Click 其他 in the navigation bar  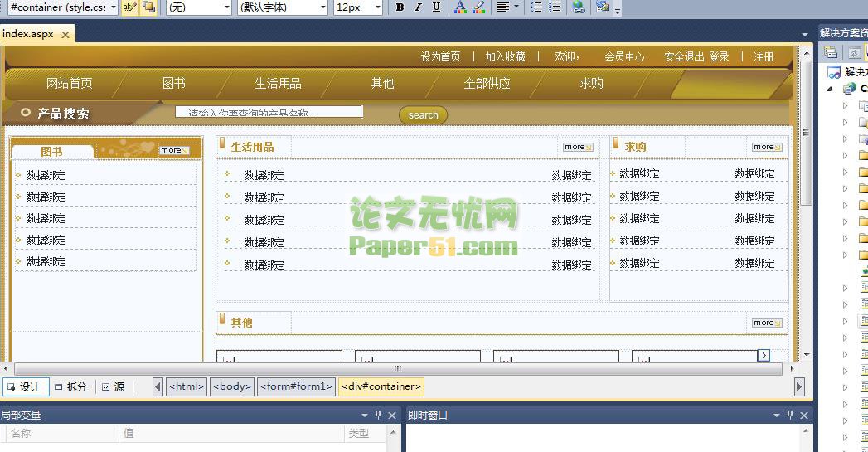[x=382, y=83]
